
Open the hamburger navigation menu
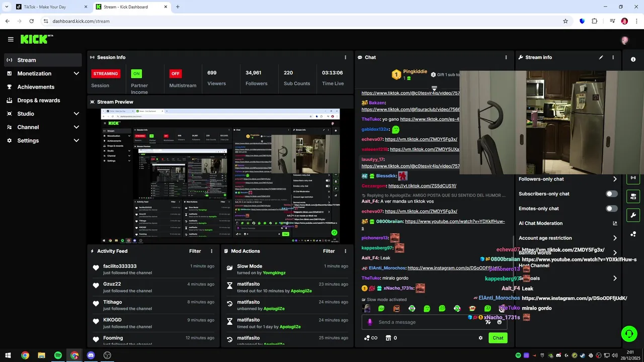(11, 39)
